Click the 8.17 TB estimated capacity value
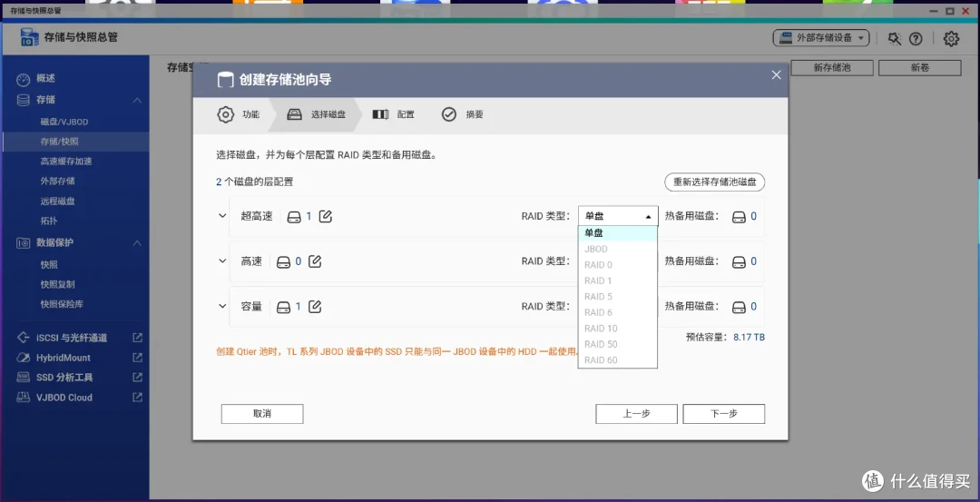This screenshot has width=980, height=502. pyautogui.click(x=749, y=337)
